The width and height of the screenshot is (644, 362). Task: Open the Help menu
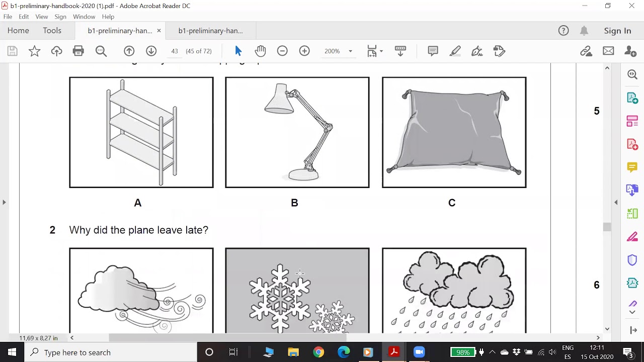[108, 17]
